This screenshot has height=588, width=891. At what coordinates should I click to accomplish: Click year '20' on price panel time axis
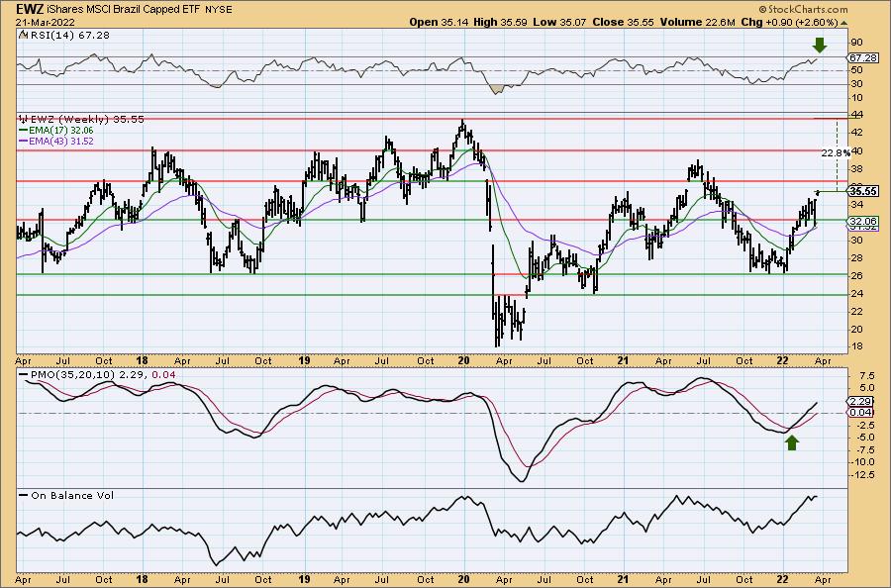[x=463, y=360]
